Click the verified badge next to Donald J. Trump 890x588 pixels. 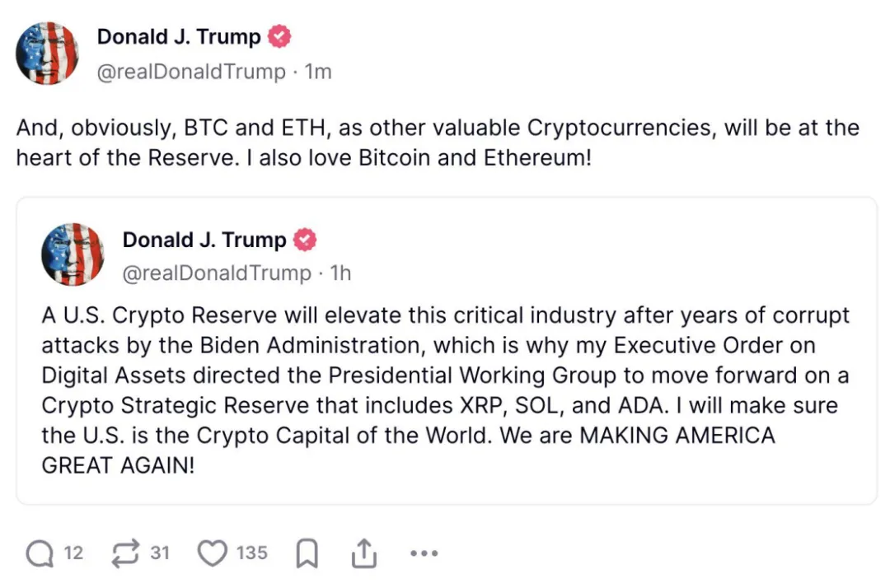[279, 36]
